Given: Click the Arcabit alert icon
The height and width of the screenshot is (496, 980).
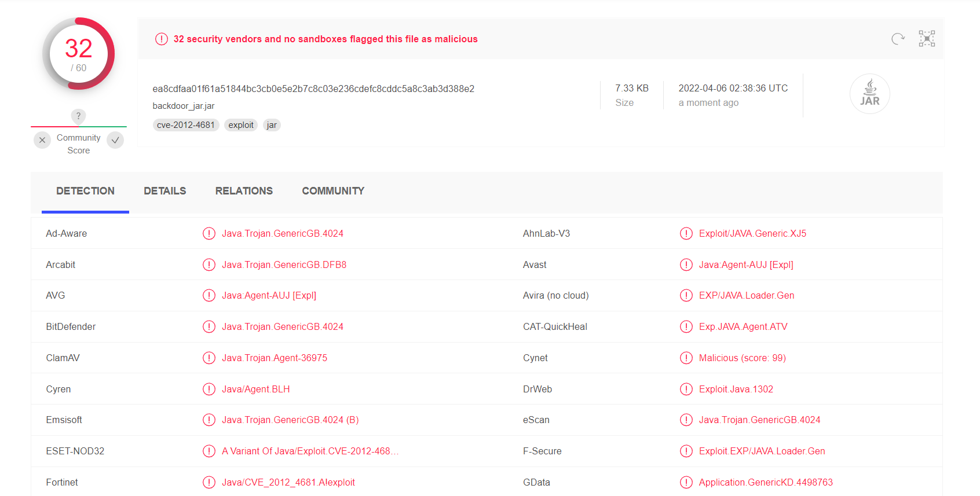Looking at the screenshot, I should click(209, 264).
